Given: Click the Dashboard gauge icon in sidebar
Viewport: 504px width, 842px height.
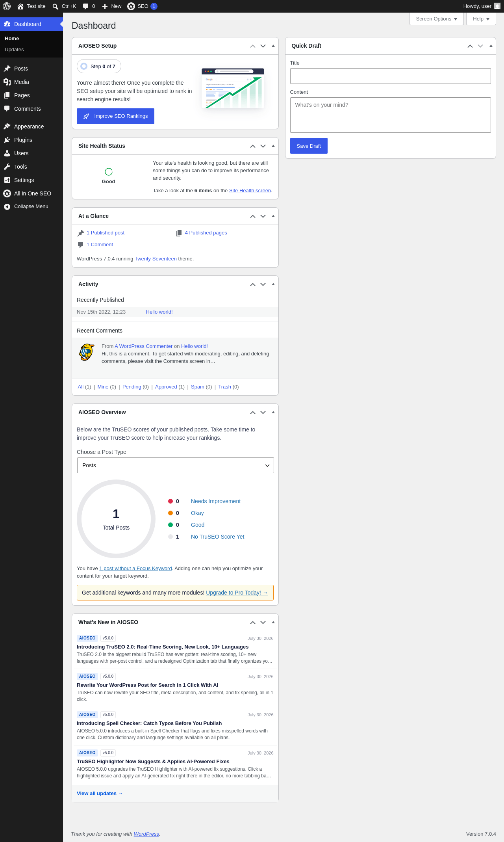Looking at the screenshot, I should pos(7,24).
